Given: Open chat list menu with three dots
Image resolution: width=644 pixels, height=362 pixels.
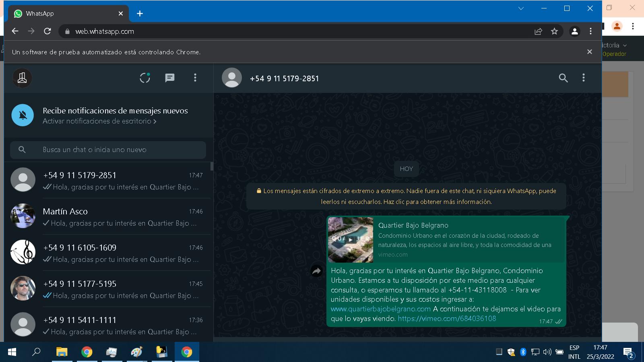Looking at the screenshot, I should tap(195, 78).
